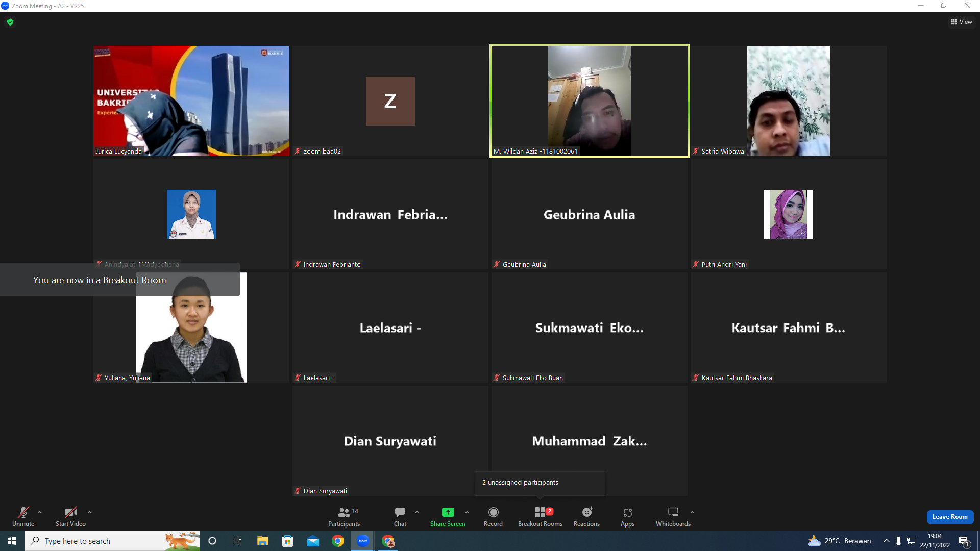The height and width of the screenshot is (551, 980).
Task: Start recording the meeting
Action: pos(493,516)
